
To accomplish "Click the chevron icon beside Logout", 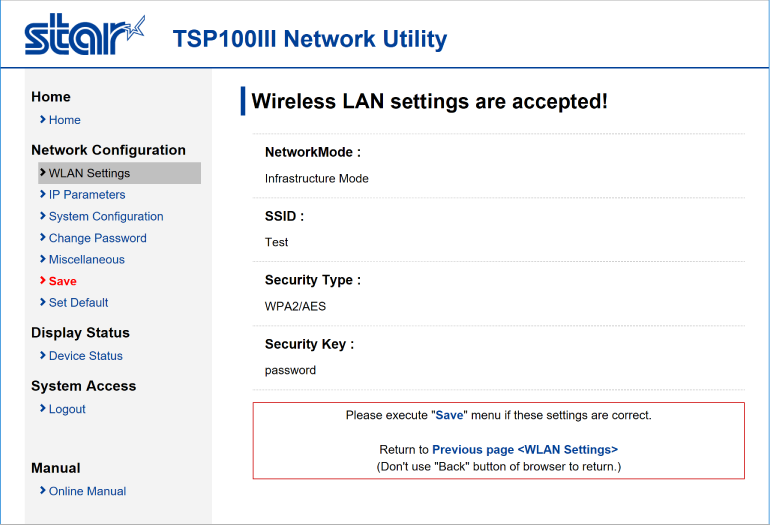I will pyautogui.click(x=43, y=408).
